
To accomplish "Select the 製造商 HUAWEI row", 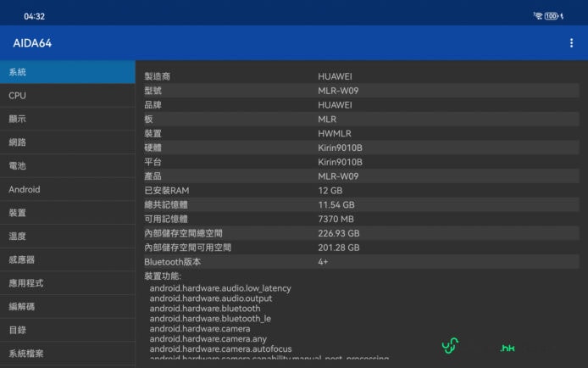I will (x=362, y=76).
